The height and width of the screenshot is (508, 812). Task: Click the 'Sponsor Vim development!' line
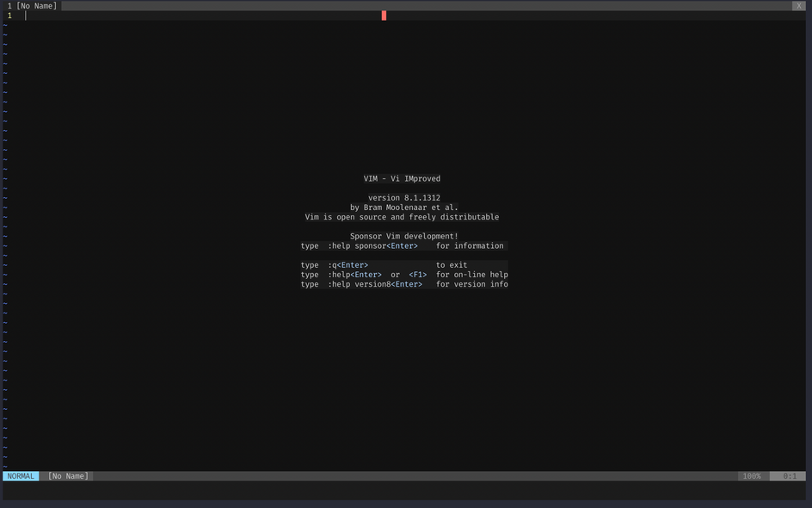pos(404,236)
